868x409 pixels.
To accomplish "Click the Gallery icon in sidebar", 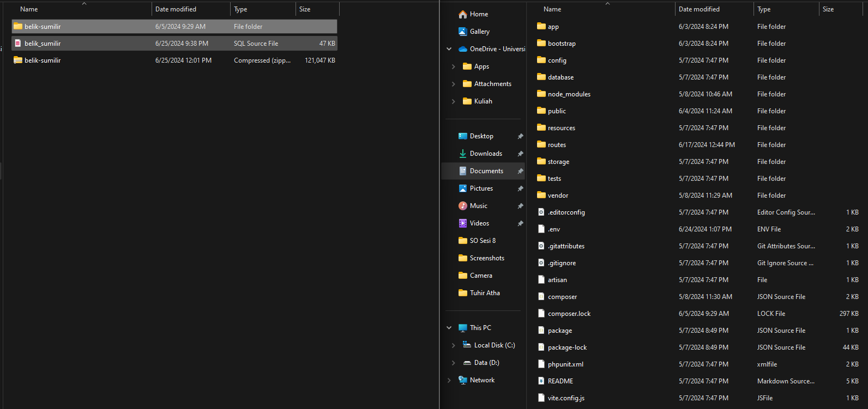I will [462, 32].
